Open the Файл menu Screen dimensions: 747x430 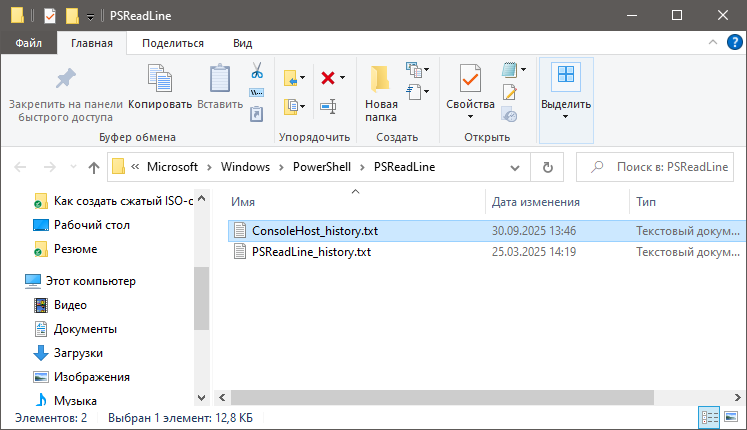pyautogui.click(x=28, y=43)
